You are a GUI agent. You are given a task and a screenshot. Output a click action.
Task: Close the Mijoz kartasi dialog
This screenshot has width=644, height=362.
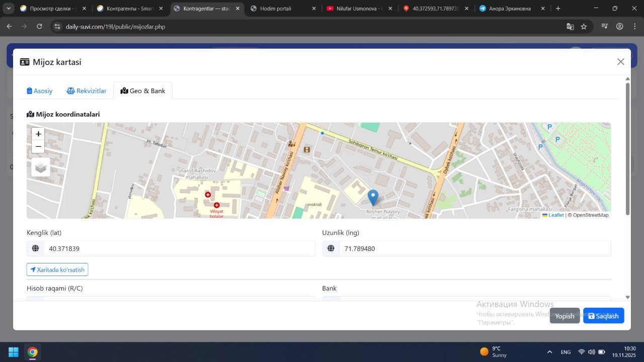[x=620, y=62]
